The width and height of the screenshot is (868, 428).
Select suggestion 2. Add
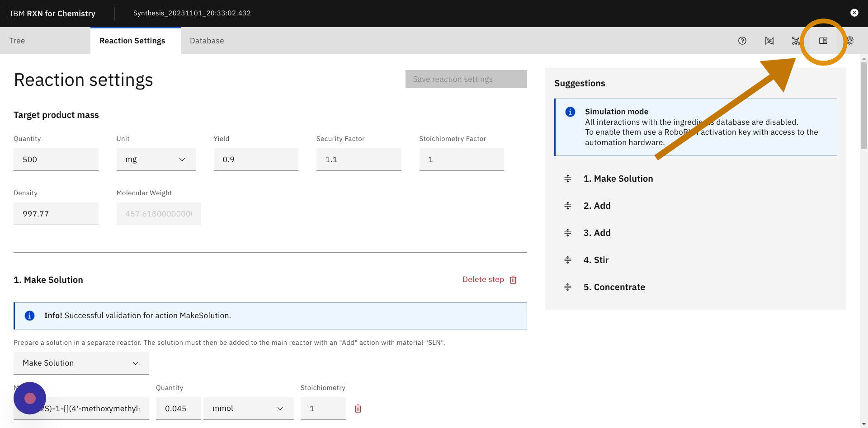(597, 206)
